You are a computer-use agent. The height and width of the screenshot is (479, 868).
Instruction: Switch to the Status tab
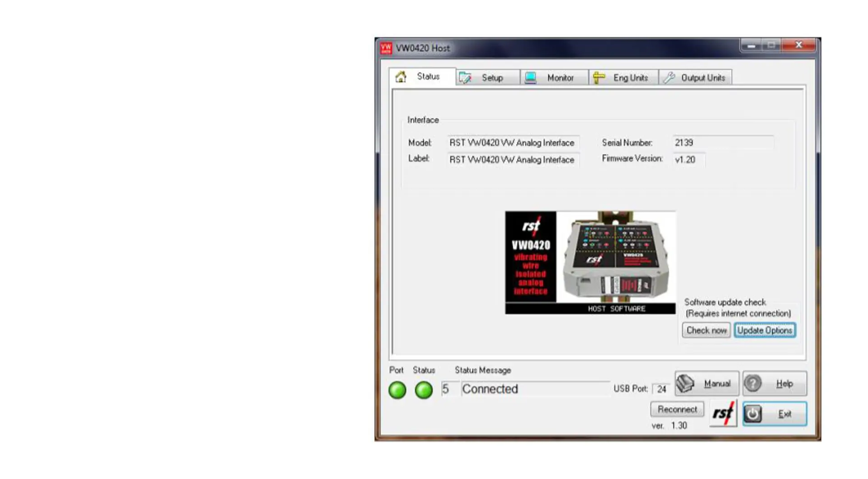pyautogui.click(x=422, y=77)
